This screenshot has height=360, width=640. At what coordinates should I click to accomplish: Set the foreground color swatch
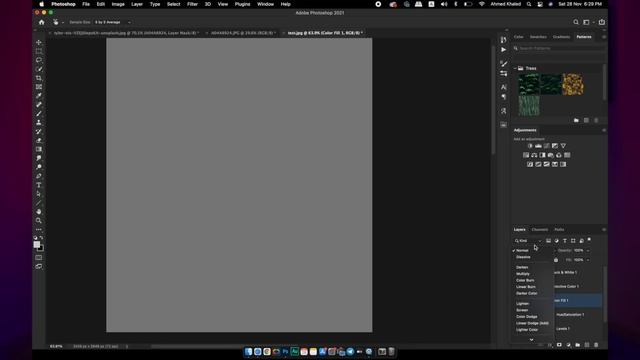pyautogui.click(x=37, y=244)
